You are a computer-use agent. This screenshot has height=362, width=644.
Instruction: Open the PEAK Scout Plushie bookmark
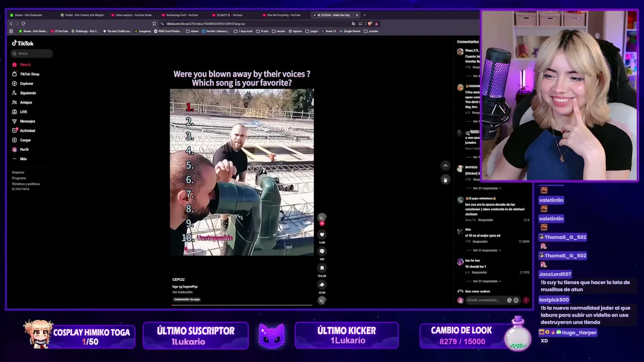[x=168, y=31]
